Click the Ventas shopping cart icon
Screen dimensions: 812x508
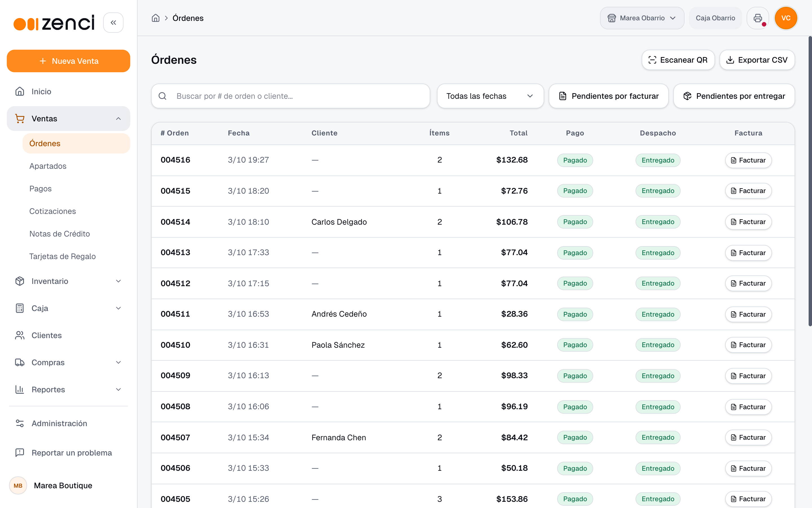pos(20,119)
